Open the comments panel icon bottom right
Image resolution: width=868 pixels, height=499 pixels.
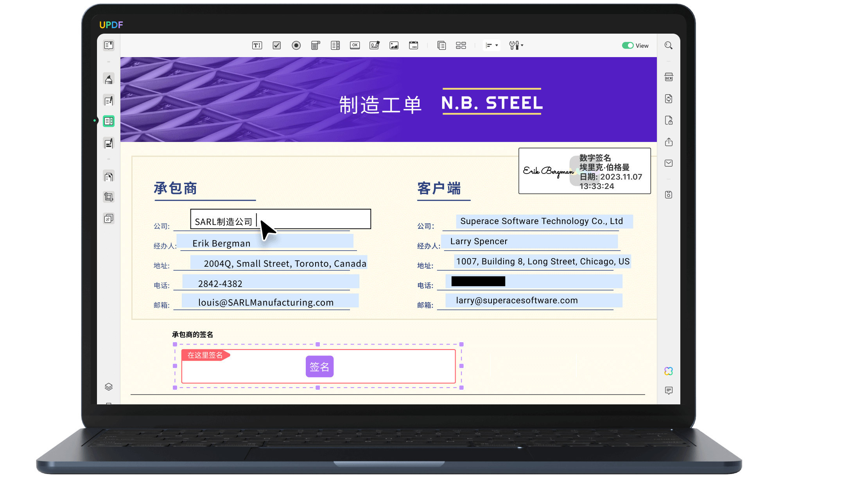tap(669, 390)
